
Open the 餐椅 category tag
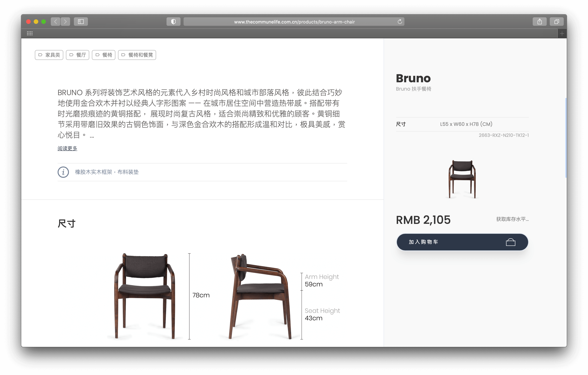104,55
